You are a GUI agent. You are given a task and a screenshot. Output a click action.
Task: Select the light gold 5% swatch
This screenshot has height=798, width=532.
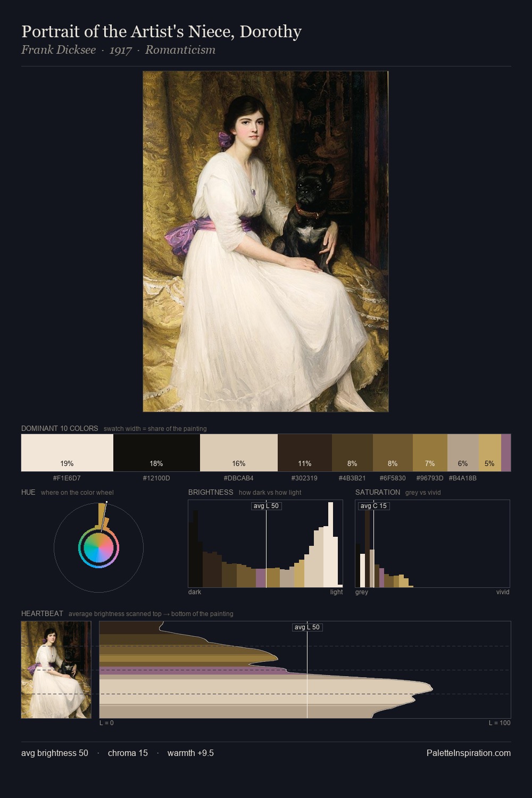click(490, 453)
